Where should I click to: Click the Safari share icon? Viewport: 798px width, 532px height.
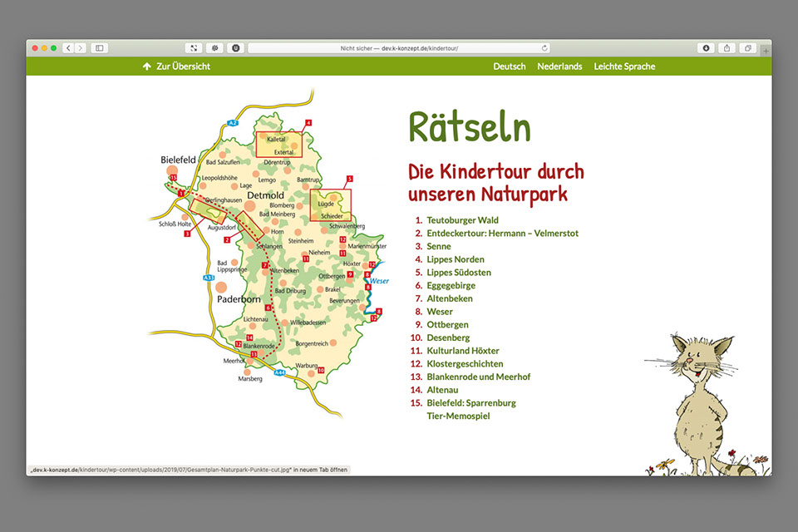pyautogui.click(x=726, y=48)
